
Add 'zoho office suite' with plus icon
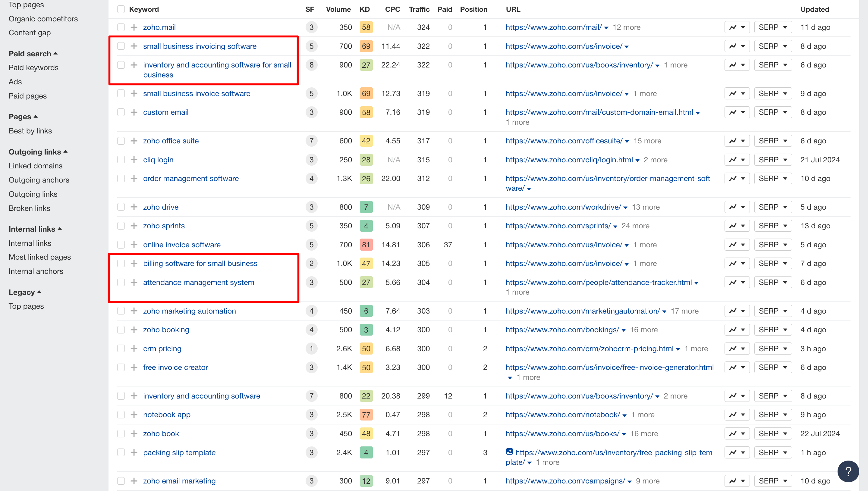coord(134,141)
